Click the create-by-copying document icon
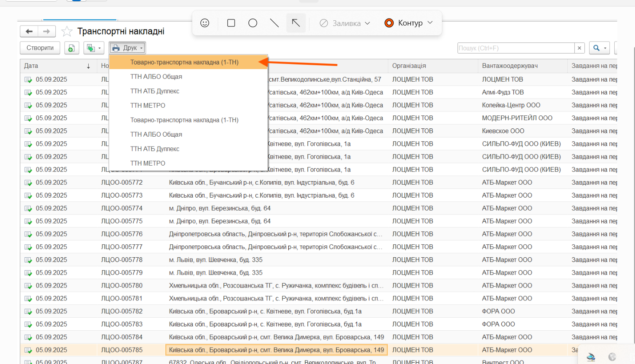This screenshot has width=635, height=364. 72,48
